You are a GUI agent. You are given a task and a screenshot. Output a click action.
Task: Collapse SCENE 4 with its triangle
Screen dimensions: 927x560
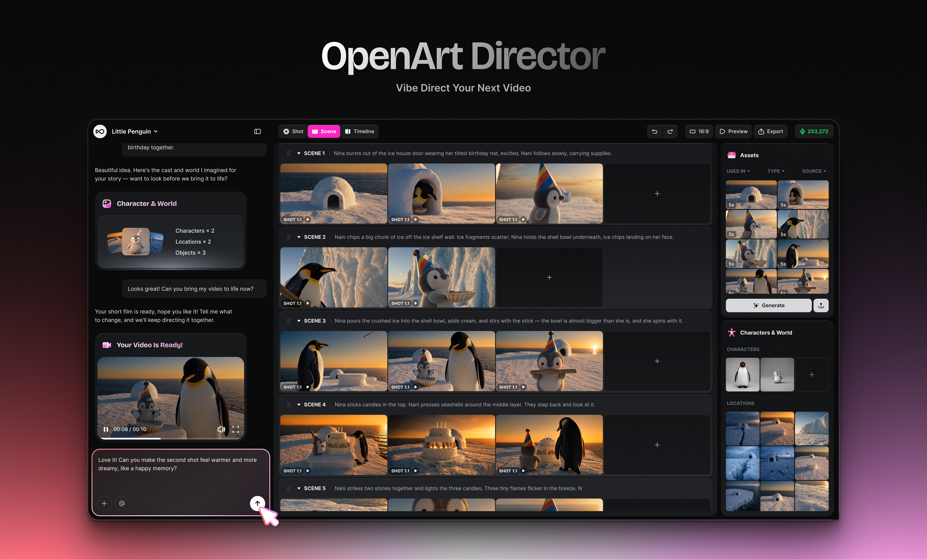[x=299, y=405]
